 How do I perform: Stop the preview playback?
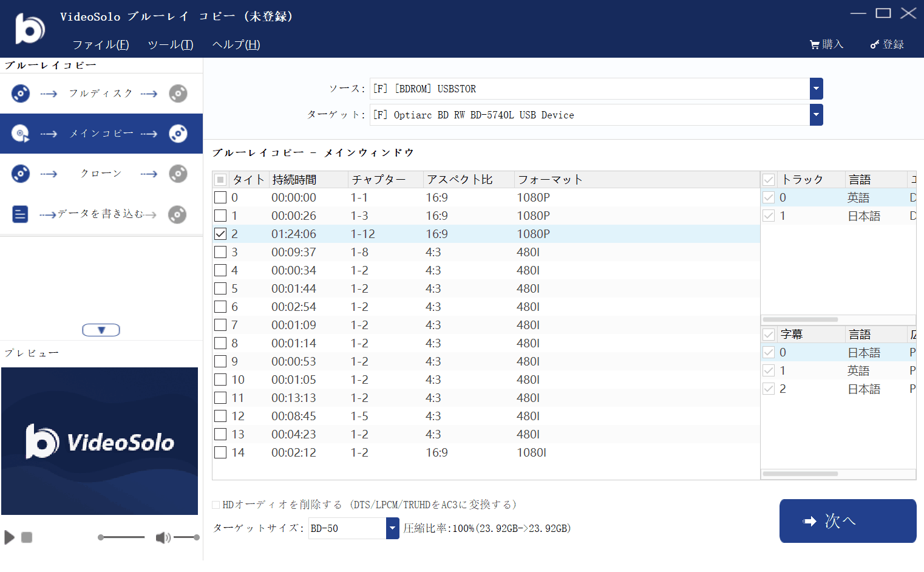point(27,537)
